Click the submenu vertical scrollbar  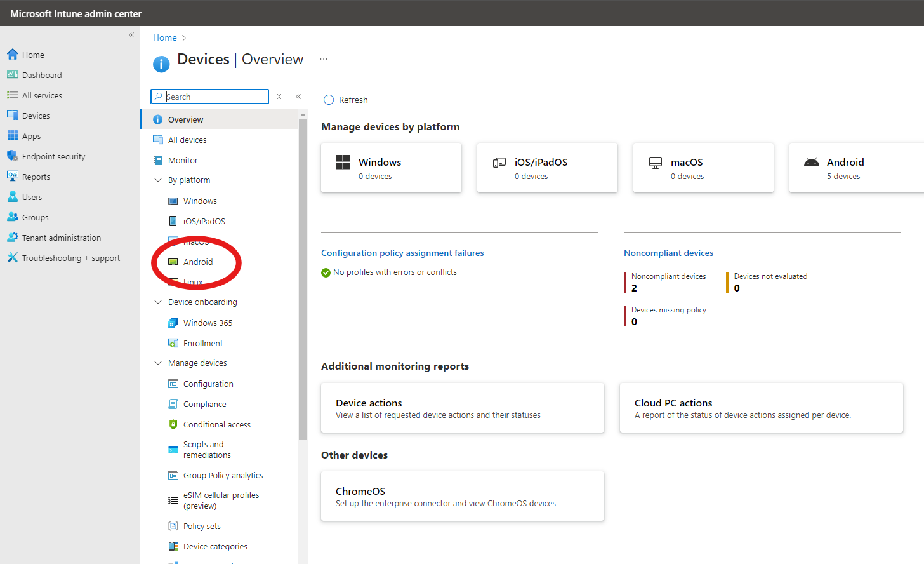pyautogui.click(x=303, y=279)
